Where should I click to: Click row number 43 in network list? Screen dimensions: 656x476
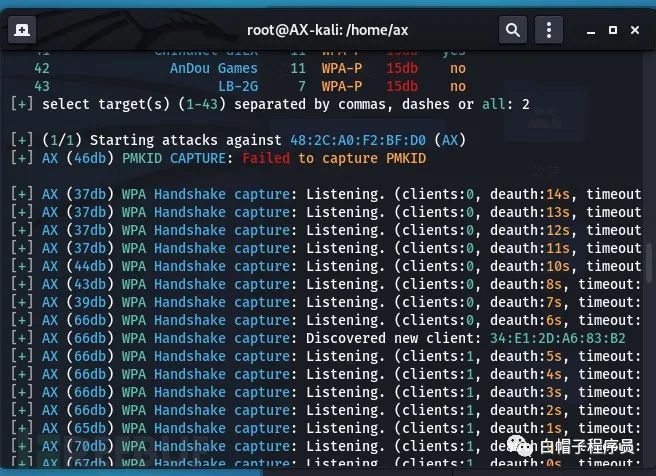point(41,86)
